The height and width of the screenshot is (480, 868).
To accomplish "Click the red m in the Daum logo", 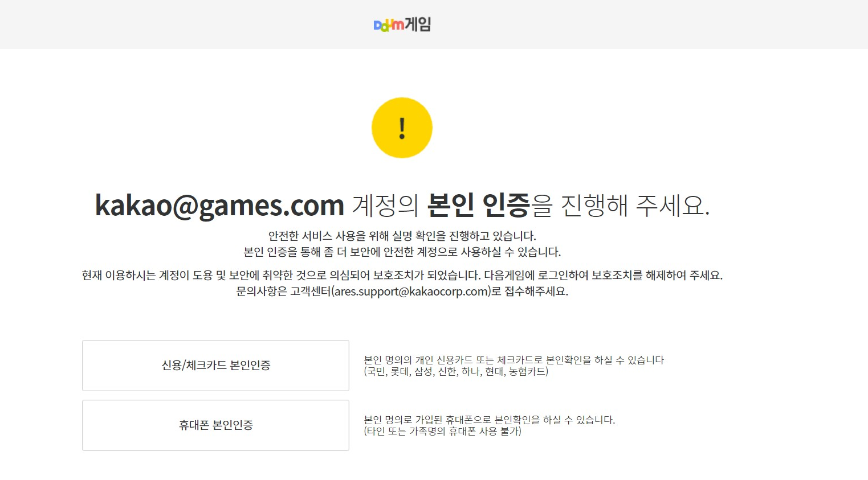I will pyautogui.click(x=397, y=25).
